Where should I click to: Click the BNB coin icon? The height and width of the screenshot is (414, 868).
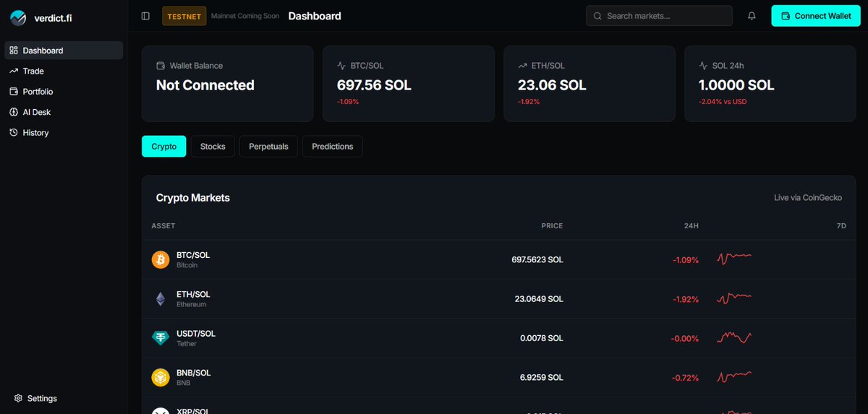161,377
